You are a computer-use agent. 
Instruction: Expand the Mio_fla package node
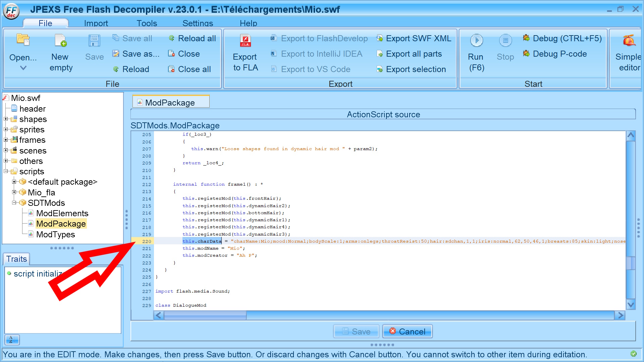click(14, 192)
